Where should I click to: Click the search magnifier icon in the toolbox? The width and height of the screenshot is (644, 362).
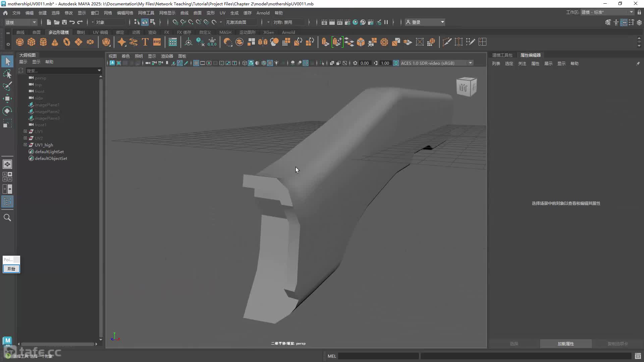click(x=7, y=218)
